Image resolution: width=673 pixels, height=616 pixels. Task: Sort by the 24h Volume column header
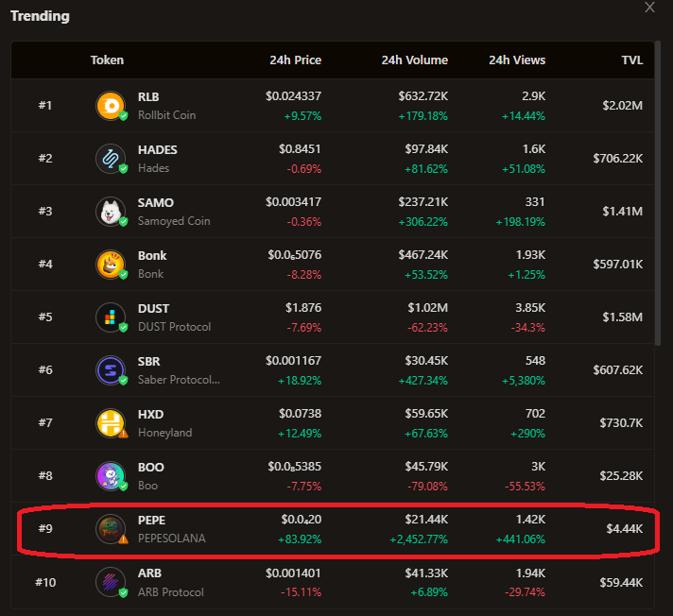coord(415,60)
